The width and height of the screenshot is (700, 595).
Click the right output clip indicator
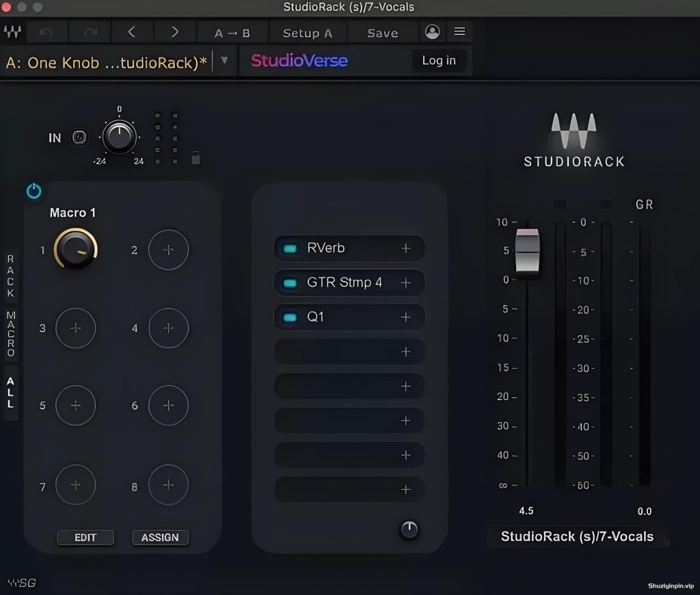click(x=606, y=204)
